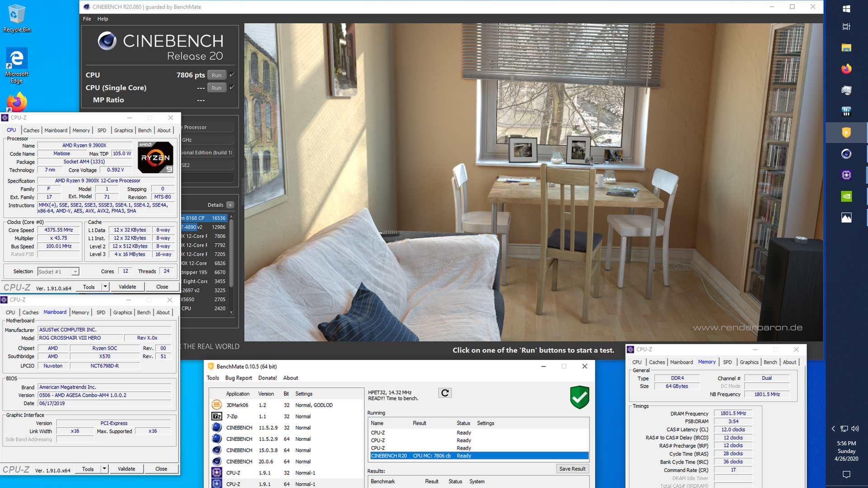Open the Photos app taskbar icon
Viewport: 868px width, 488px height.
846,217
